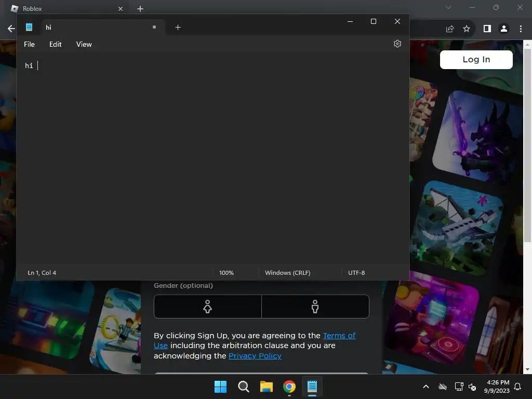
Task: Click the 100% zoom level in status bar
Action: click(227, 273)
